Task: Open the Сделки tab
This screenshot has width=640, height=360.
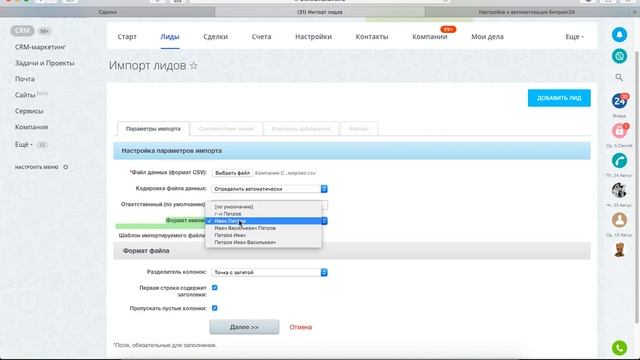Action: (x=216, y=37)
